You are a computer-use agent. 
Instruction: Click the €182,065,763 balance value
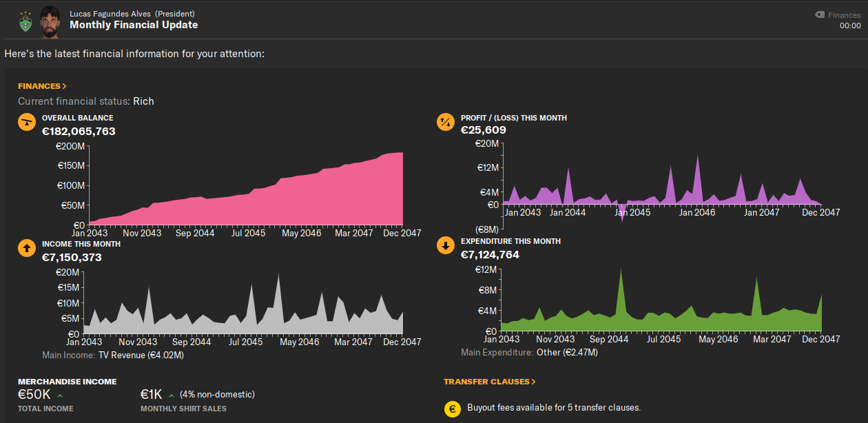click(x=79, y=131)
